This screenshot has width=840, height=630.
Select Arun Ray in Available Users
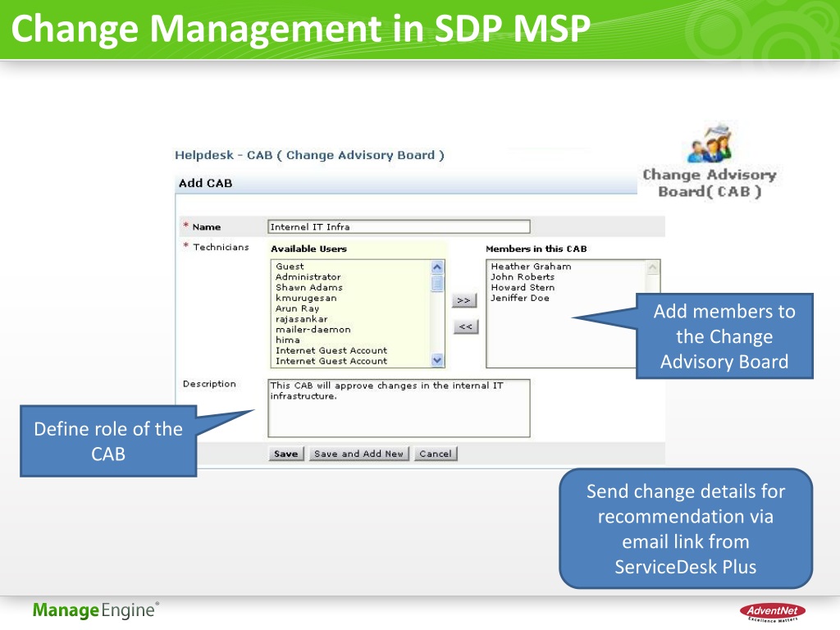click(x=297, y=308)
